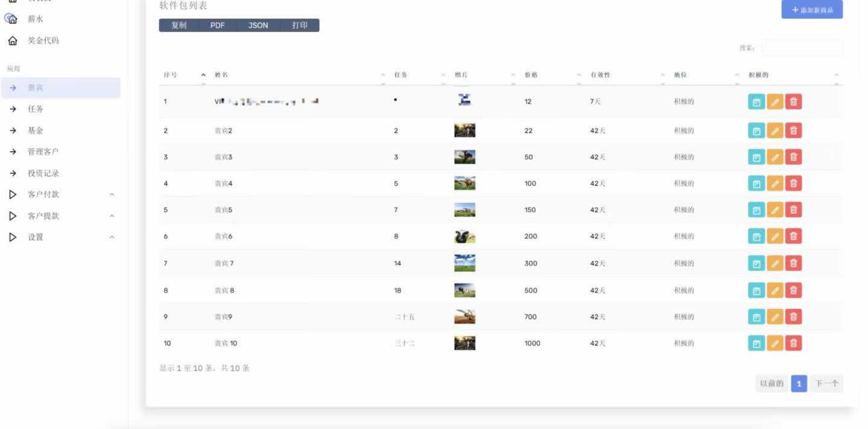Image resolution: width=868 pixels, height=429 pixels.
Task: Click the 搜索 input field
Action: click(802, 48)
